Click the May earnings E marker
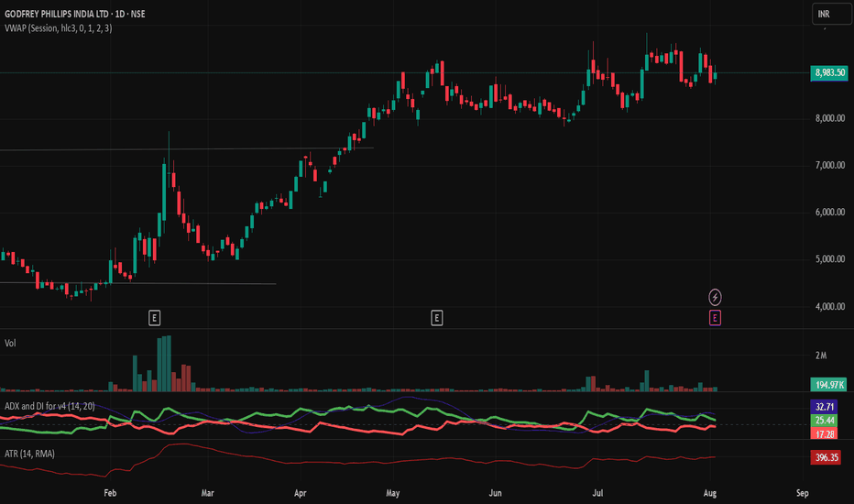Screen dimensions: 854x504 point(436,318)
